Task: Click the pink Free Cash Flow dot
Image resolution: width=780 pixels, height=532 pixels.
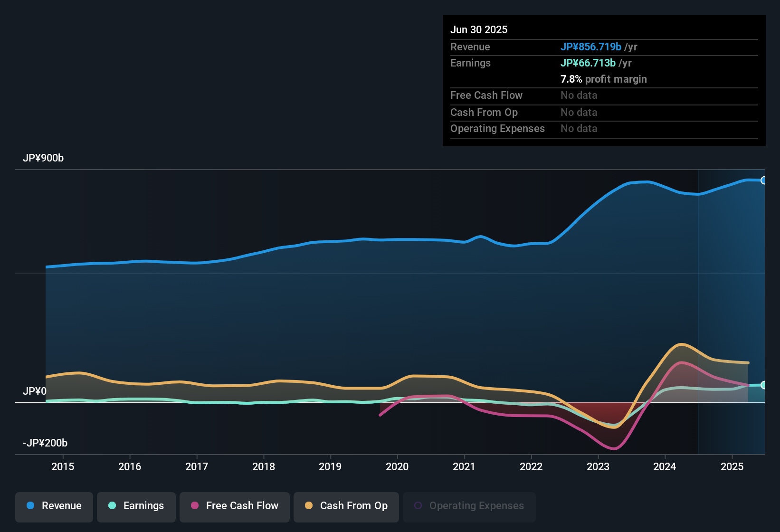Action: 195,505
